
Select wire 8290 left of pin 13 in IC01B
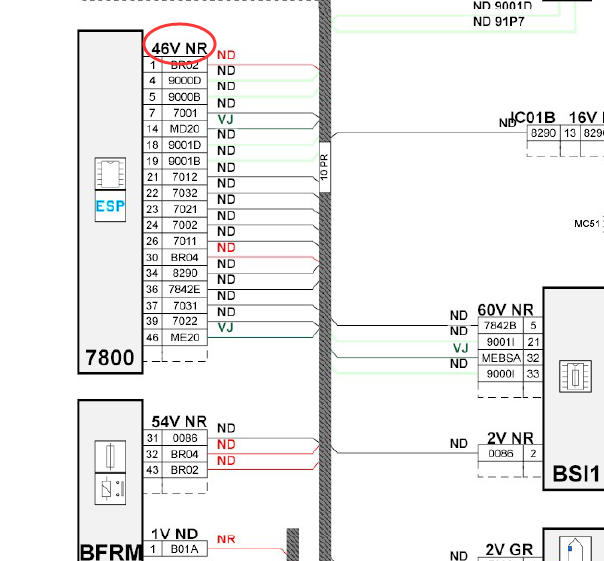point(543,133)
